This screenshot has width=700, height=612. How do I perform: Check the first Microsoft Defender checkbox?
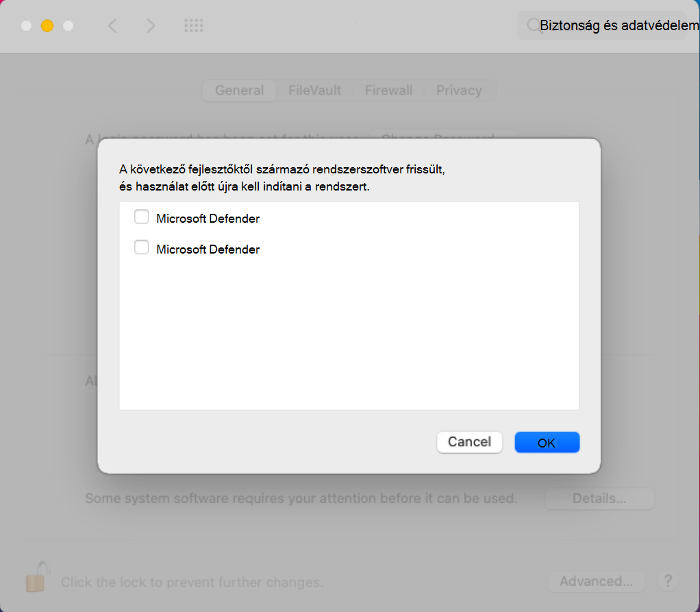[x=142, y=217]
